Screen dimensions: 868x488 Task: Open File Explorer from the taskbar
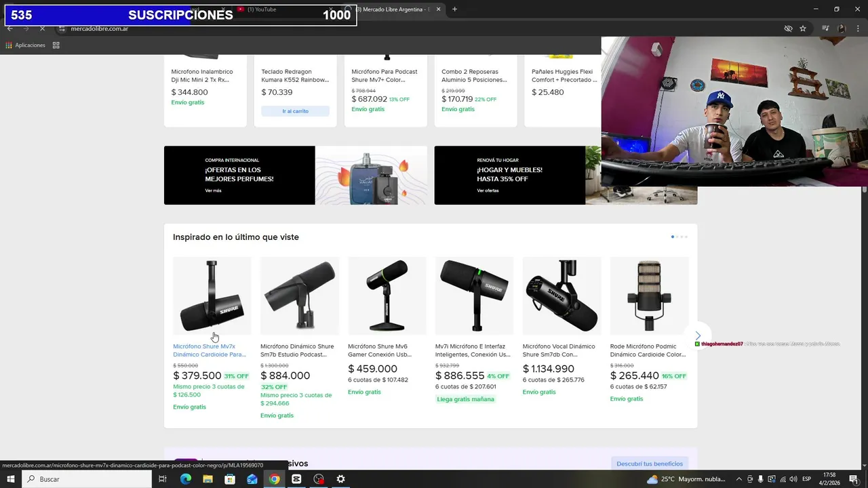[208, 479]
